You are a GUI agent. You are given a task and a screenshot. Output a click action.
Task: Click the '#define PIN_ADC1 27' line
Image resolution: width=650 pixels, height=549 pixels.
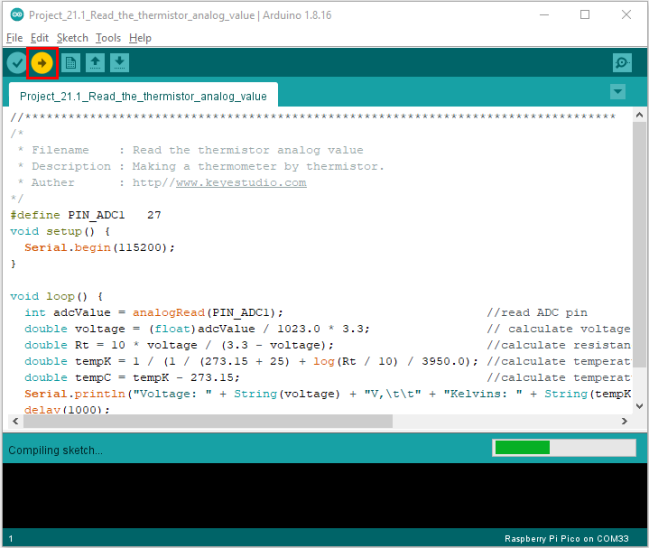point(86,215)
